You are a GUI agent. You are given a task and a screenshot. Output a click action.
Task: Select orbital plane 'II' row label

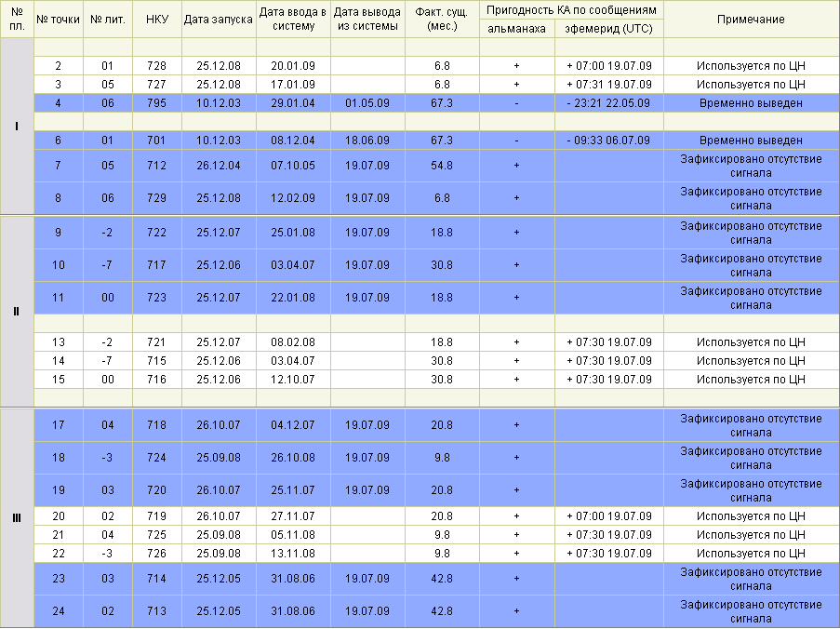tap(16, 311)
